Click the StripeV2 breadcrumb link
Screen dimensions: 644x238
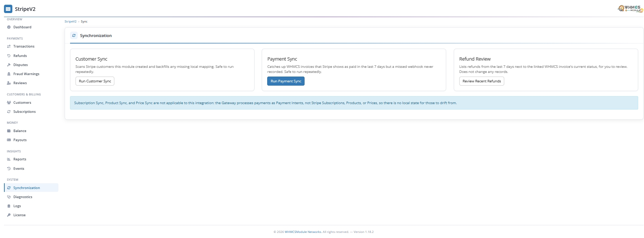click(x=70, y=22)
